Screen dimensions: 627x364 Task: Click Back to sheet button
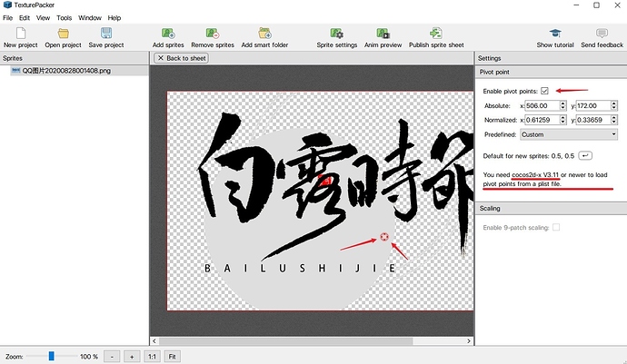182,58
